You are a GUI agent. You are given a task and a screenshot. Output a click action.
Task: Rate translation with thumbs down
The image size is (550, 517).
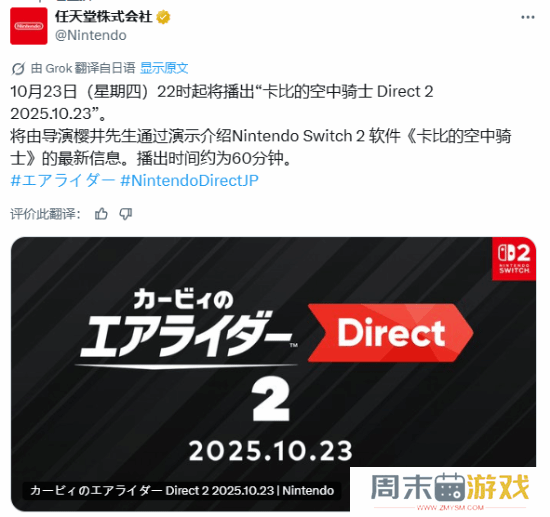click(126, 214)
